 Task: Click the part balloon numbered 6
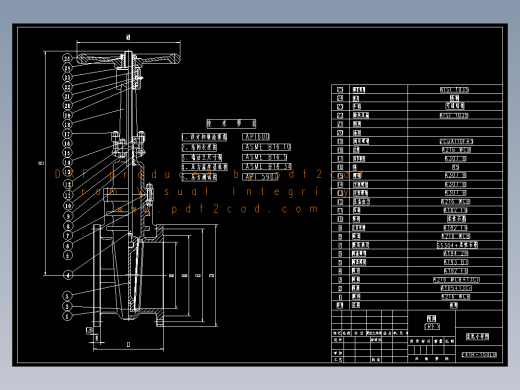[x=68, y=246]
